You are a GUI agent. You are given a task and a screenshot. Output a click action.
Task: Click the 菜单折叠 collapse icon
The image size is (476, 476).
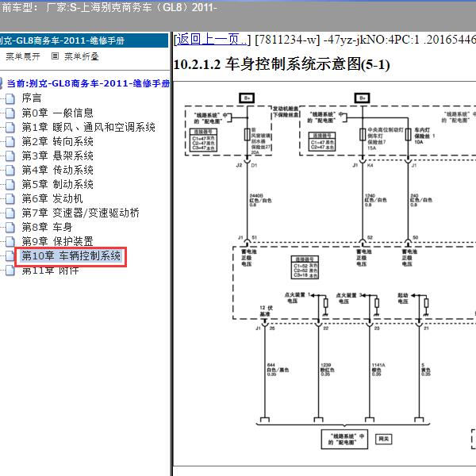55,56
